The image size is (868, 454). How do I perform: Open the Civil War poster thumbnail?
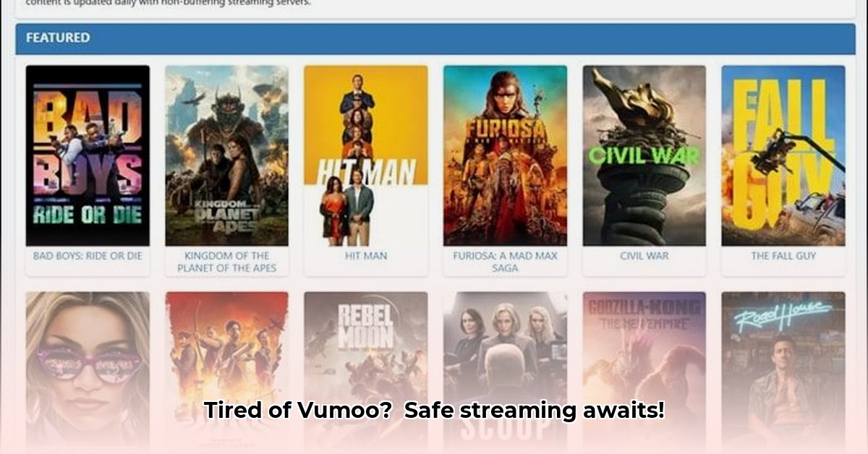pos(644,155)
